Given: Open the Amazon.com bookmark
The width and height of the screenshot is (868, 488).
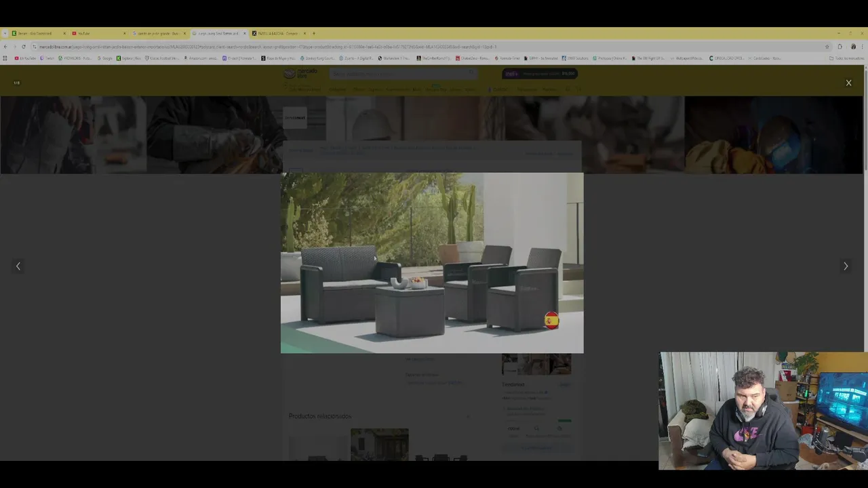Looking at the screenshot, I should (199, 58).
